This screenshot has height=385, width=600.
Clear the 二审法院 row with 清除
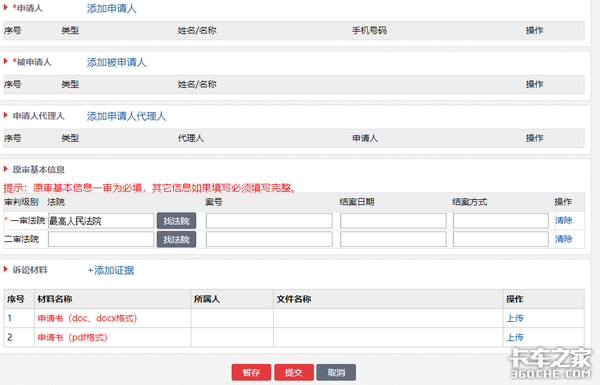tap(564, 239)
